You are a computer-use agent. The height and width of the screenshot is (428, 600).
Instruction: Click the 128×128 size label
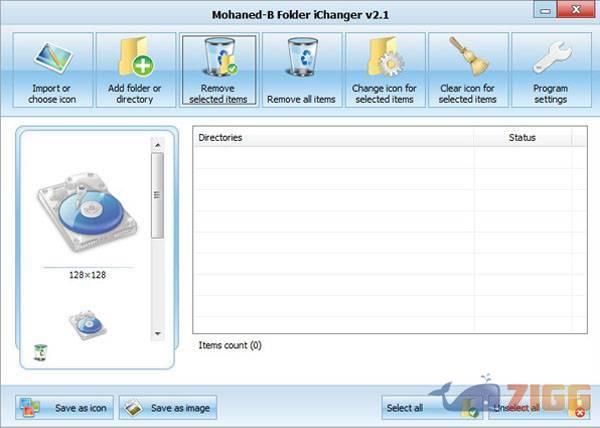point(88,275)
